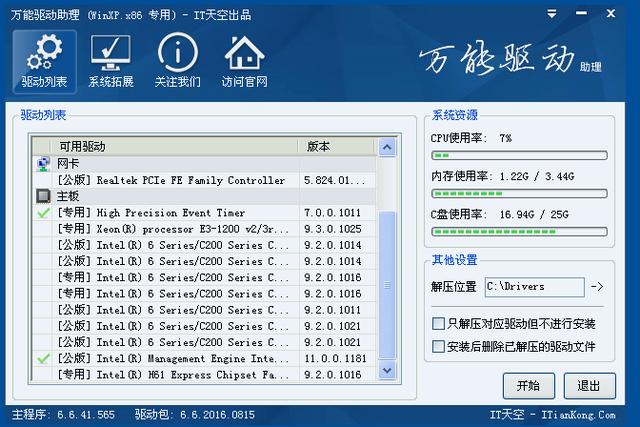
Task: Switch to the 系统拓展 tab
Action: click(111, 62)
